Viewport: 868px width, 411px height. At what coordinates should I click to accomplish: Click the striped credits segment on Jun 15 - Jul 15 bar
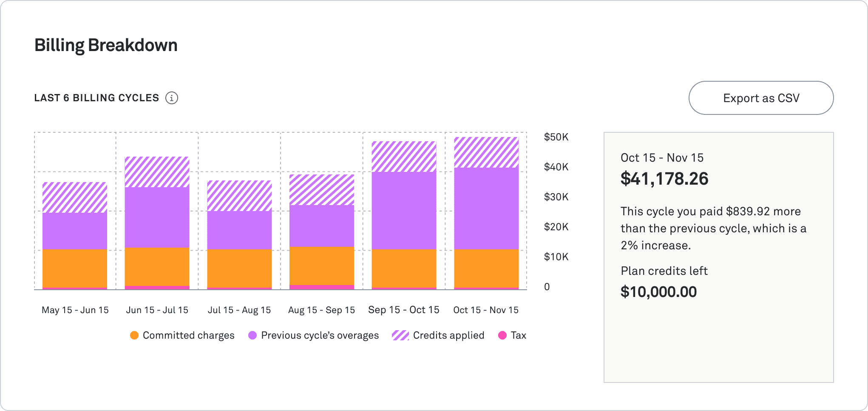pos(157,171)
